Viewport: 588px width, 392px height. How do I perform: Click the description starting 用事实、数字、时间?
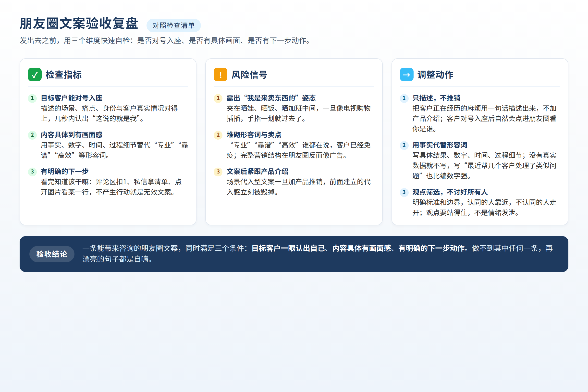(114, 150)
